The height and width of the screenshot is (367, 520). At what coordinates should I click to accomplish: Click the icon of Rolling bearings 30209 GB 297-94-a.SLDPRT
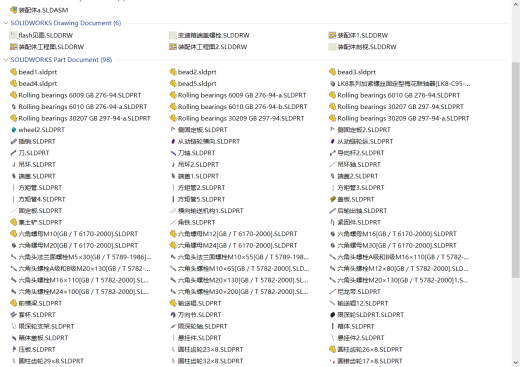[x=332, y=118]
